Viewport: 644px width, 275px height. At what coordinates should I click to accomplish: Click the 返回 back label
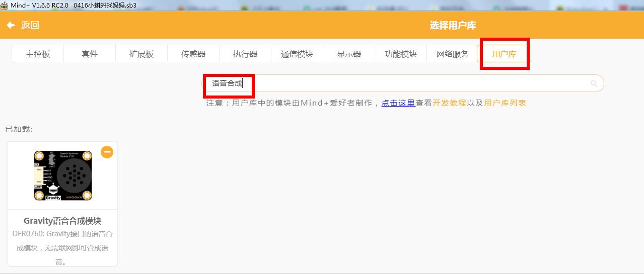click(30, 25)
